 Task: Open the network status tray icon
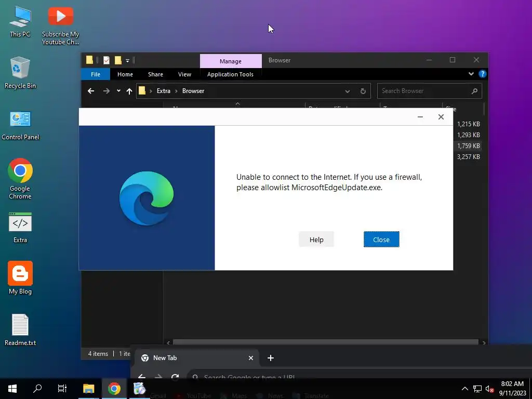pos(477,389)
